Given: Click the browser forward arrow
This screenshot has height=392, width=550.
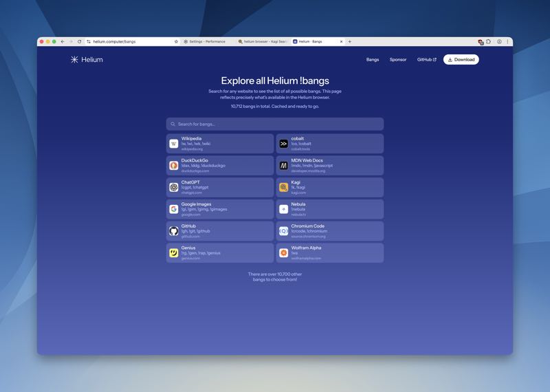Looking at the screenshot, I should point(71,41).
